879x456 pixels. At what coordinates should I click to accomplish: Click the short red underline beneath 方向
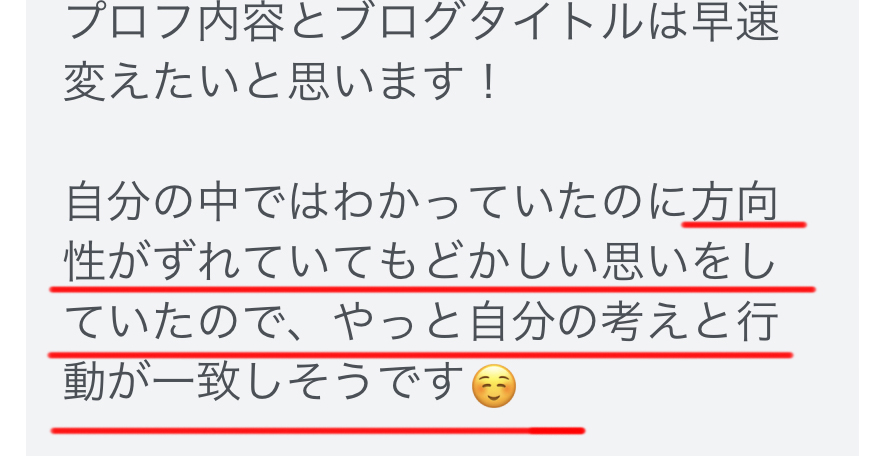coord(744,225)
